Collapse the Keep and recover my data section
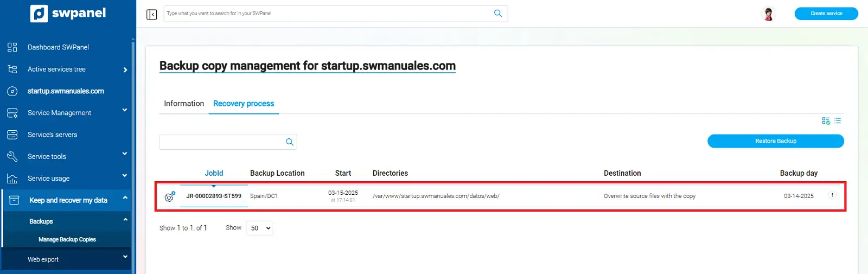 coord(125,198)
